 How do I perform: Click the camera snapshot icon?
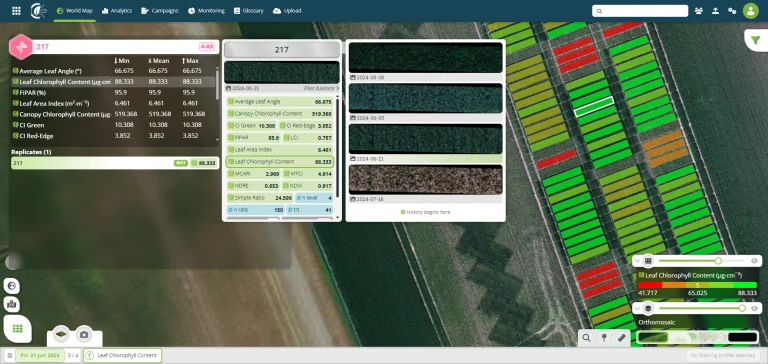coord(84,335)
